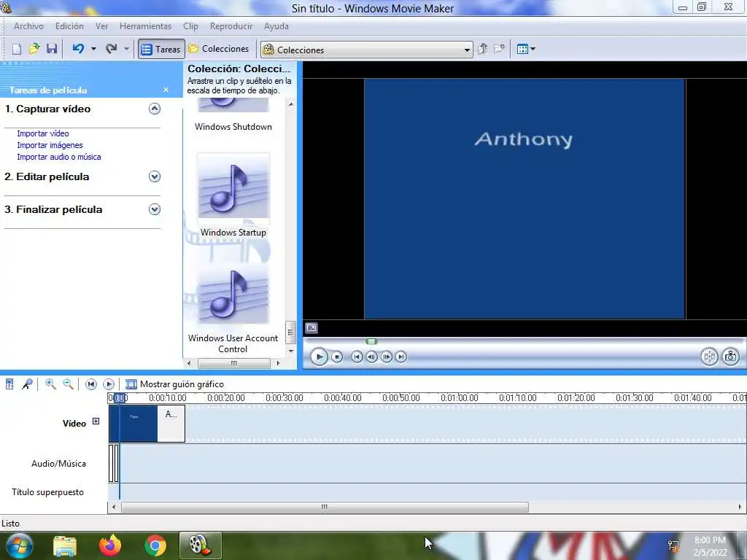Image resolution: width=747 pixels, height=560 pixels.
Task: Go back to the previous clip in monitor
Action: (x=357, y=357)
